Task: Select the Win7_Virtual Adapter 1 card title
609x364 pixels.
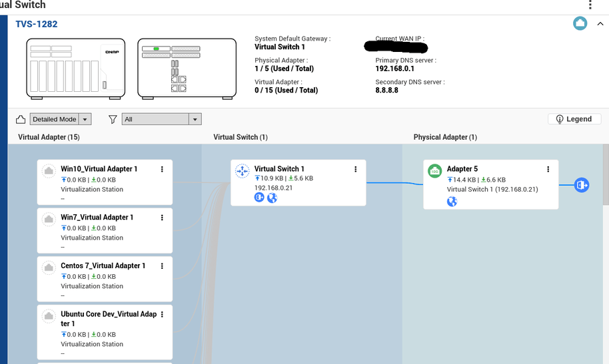Action: point(97,218)
